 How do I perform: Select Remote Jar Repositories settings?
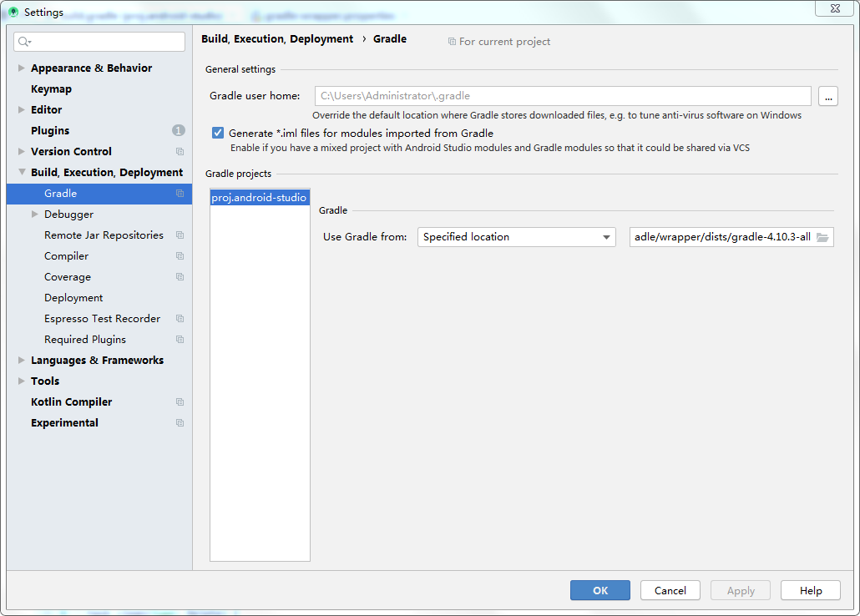click(x=104, y=235)
